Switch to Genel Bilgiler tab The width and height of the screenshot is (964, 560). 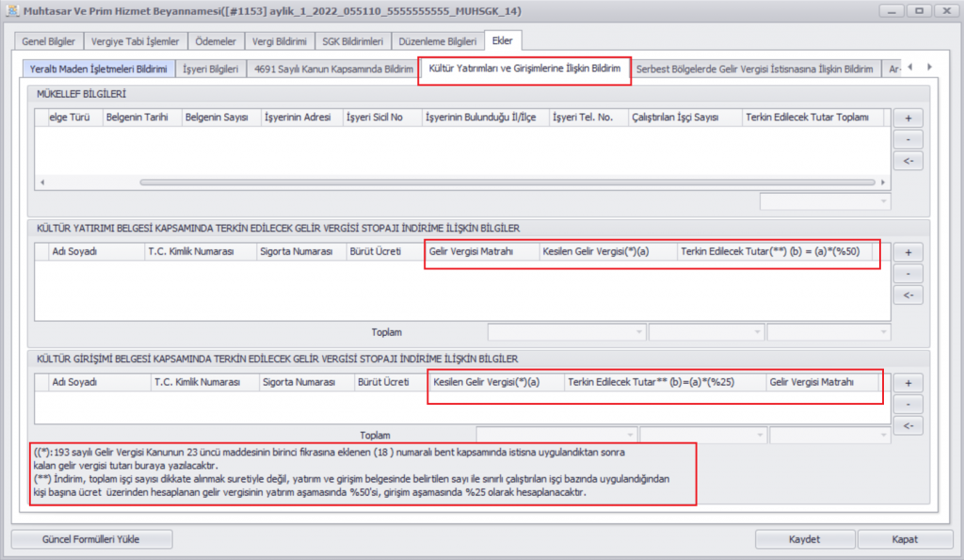pyautogui.click(x=48, y=41)
